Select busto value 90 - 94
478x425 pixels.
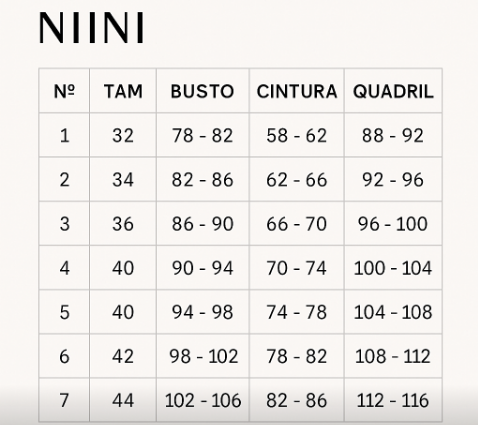click(202, 268)
